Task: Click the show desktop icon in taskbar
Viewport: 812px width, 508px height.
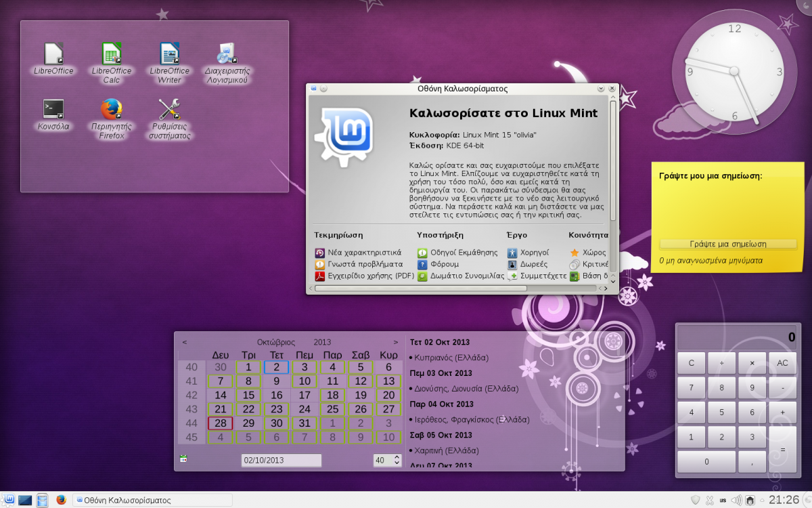Action: (26, 500)
